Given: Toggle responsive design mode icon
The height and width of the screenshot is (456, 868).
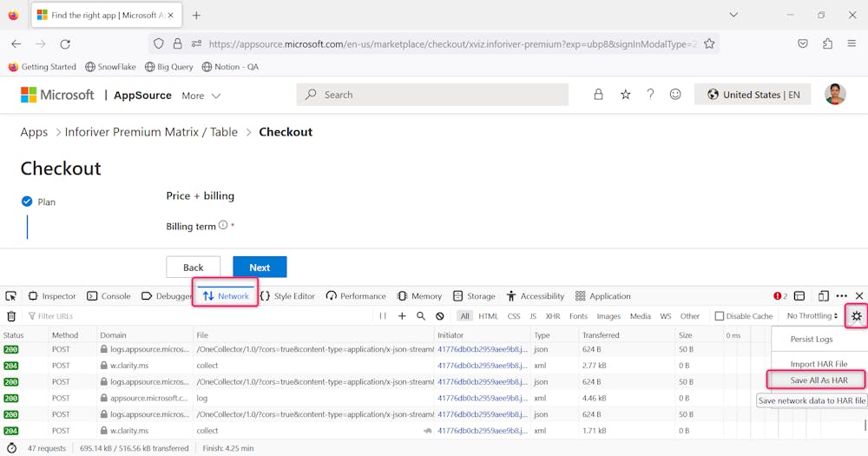Looking at the screenshot, I should point(824,296).
